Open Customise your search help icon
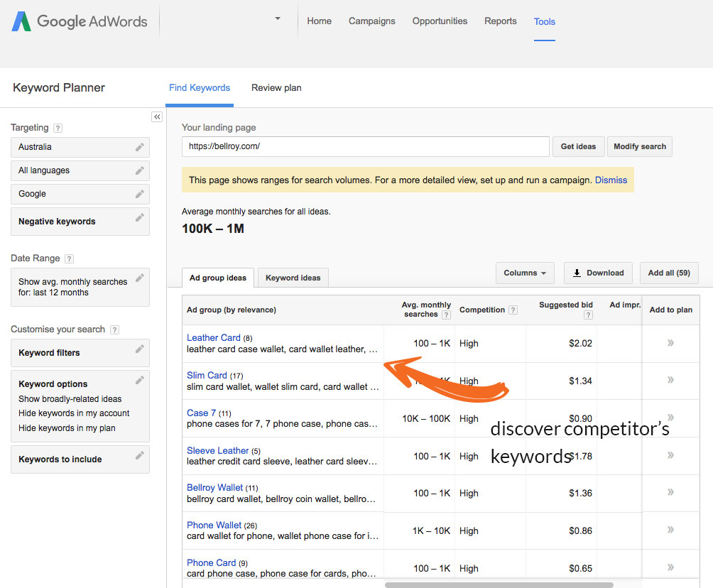This screenshot has width=713, height=588. tap(114, 330)
